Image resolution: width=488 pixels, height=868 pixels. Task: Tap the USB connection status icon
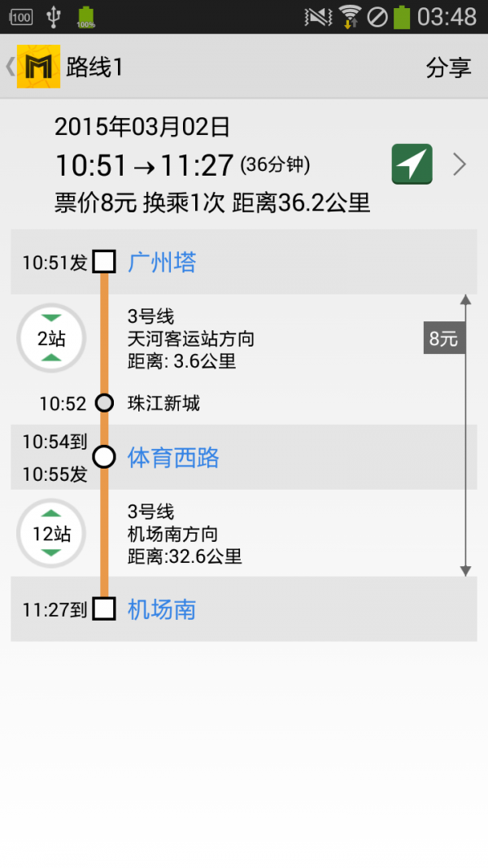(x=54, y=16)
